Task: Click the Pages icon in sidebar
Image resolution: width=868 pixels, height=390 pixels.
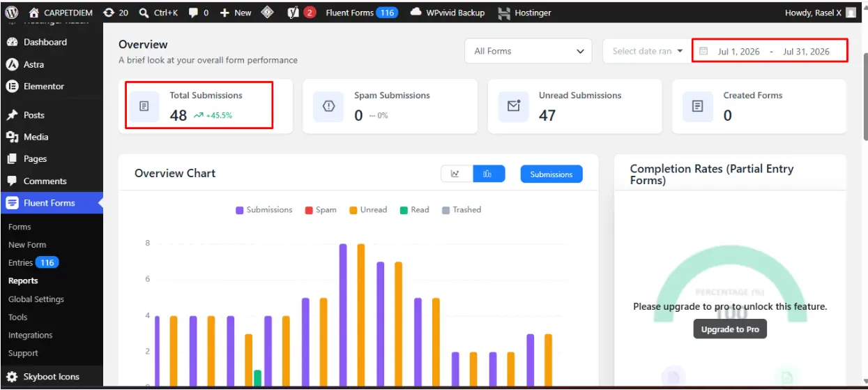Action: point(12,159)
